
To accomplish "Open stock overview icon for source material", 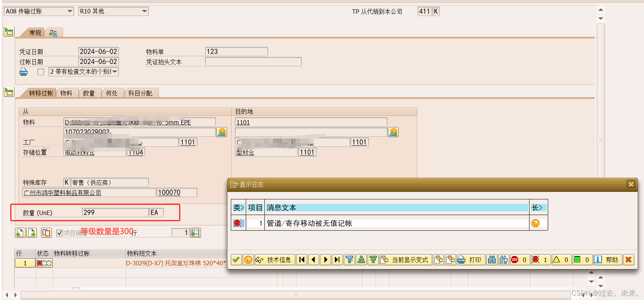I will 222,132.
